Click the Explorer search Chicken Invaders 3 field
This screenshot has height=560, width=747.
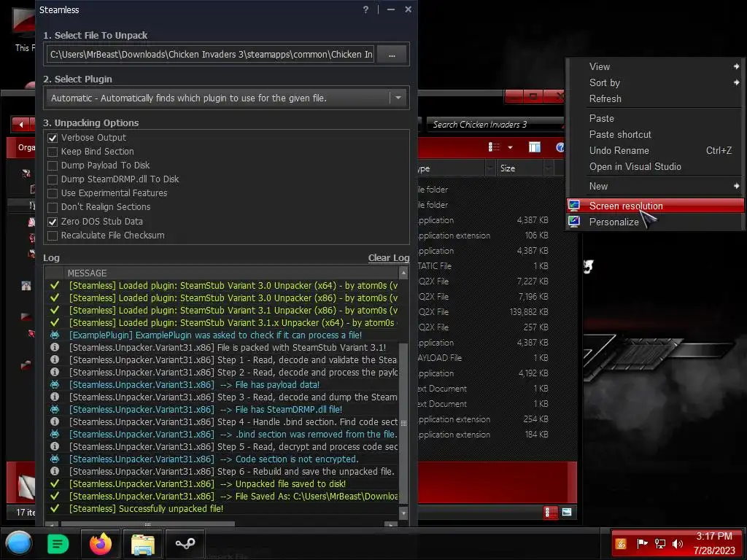coord(495,125)
